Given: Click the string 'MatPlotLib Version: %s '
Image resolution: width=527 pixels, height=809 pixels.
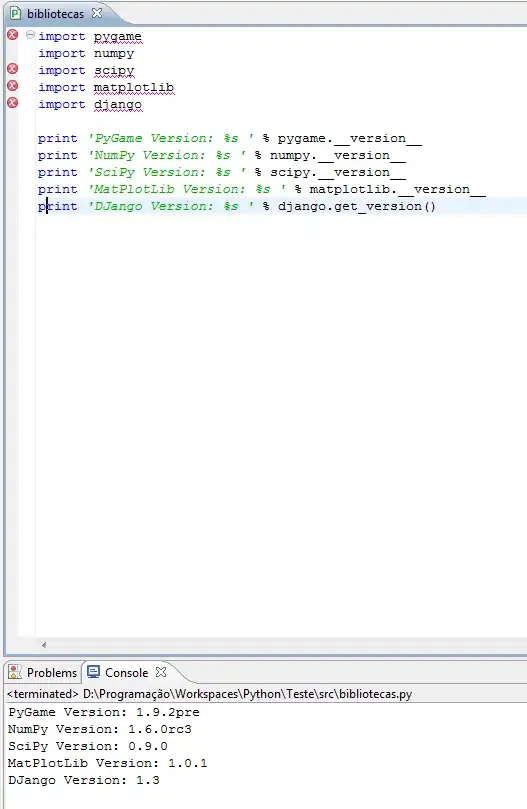Looking at the screenshot, I should click(x=187, y=189).
